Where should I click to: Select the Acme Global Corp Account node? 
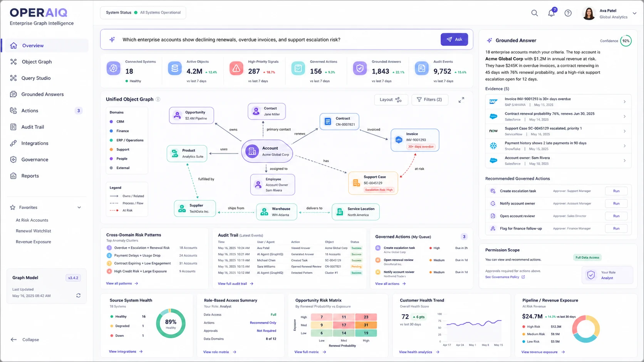tap(267, 151)
